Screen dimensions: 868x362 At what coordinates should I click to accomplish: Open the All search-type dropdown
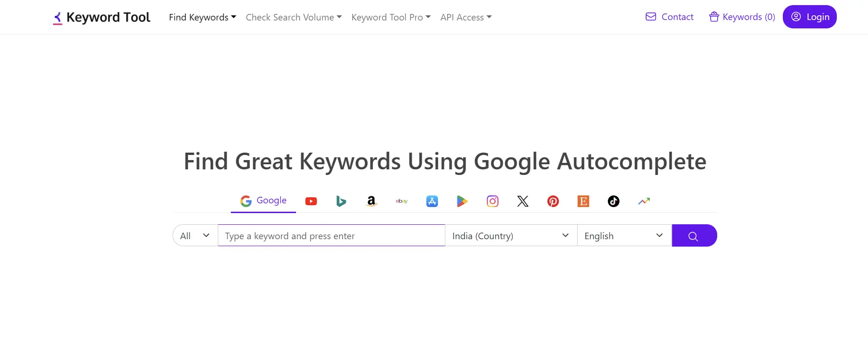(195, 235)
